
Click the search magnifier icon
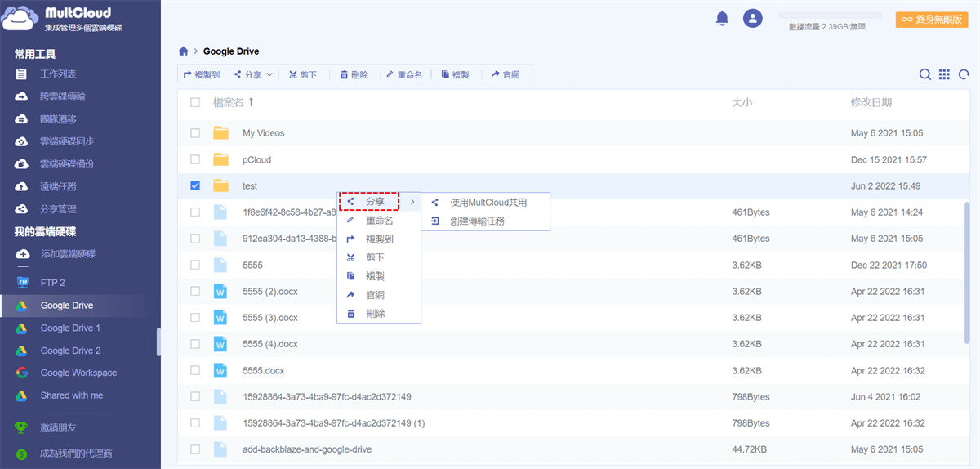[925, 74]
